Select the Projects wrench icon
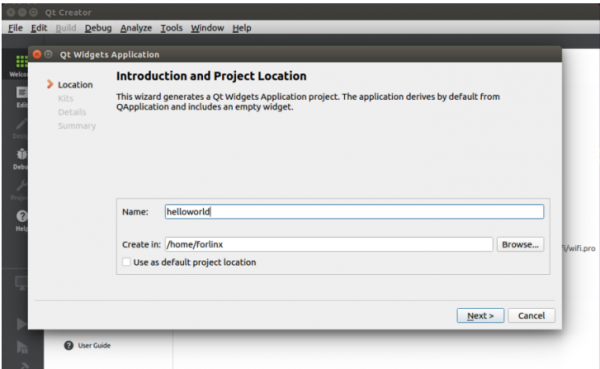 [21, 185]
